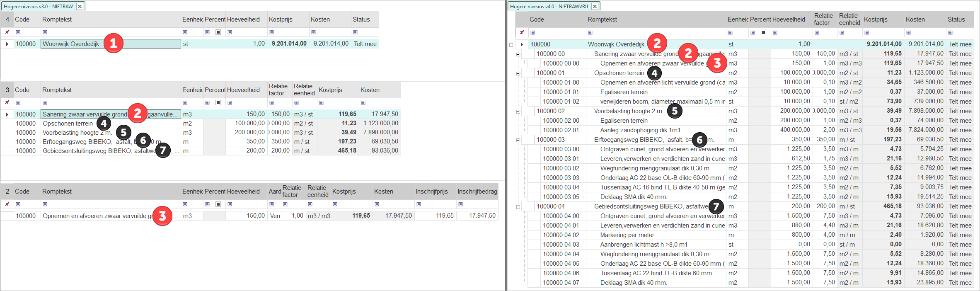Switch to Hogere niveaus v3.0 - NIETRAW tab
Viewport: 980px width, 291px height.
point(38,7)
